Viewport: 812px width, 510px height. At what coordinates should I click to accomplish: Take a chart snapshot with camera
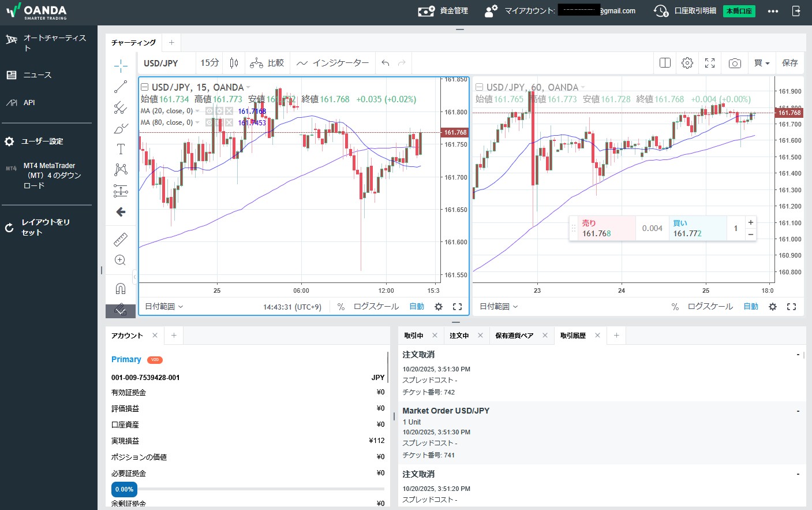[735, 63]
